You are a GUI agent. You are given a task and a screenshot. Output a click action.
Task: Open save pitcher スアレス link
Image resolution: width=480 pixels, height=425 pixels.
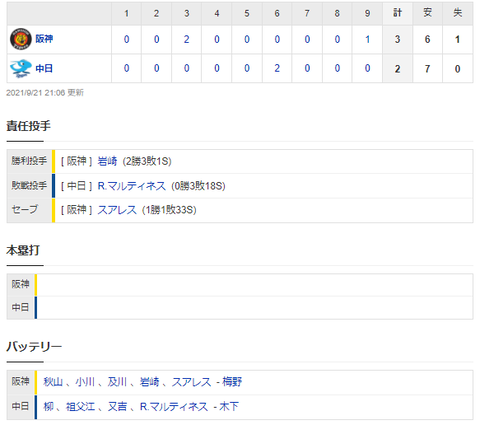point(117,210)
